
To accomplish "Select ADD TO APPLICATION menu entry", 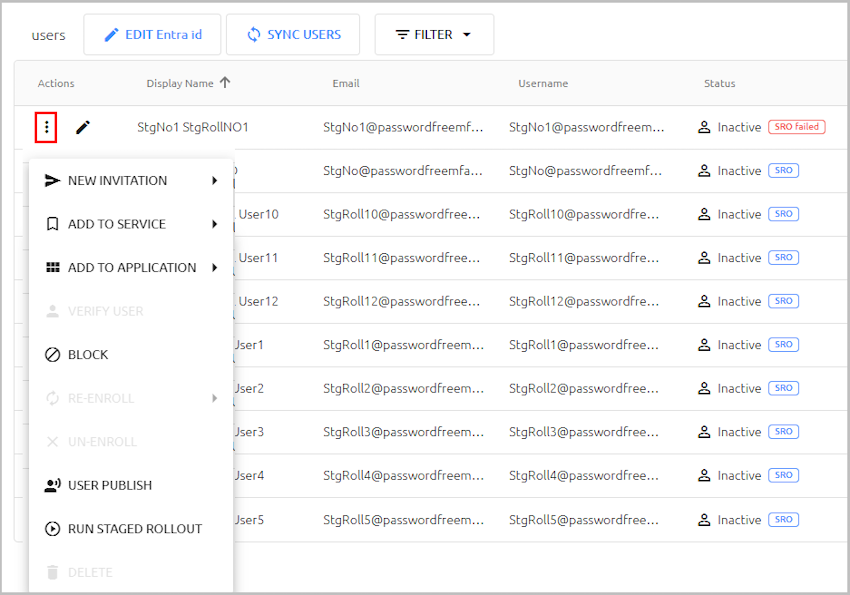I will (x=131, y=268).
